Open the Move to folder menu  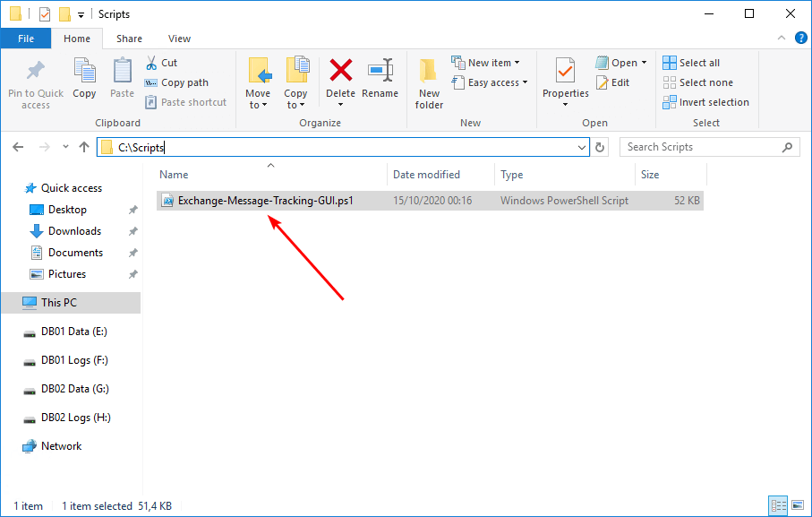(x=258, y=83)
